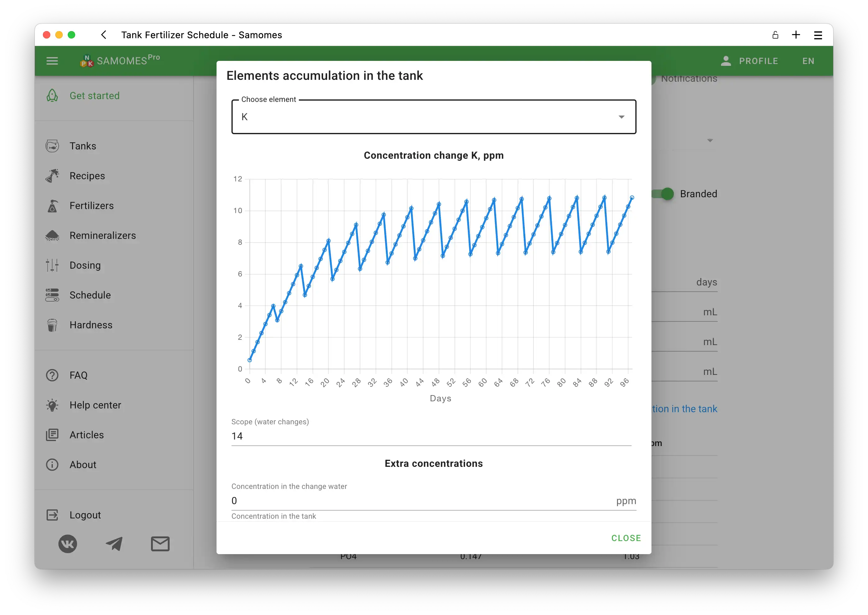Click the Hardness bucket icon
The image size is (868, 615).
click(x=52, y=325)
